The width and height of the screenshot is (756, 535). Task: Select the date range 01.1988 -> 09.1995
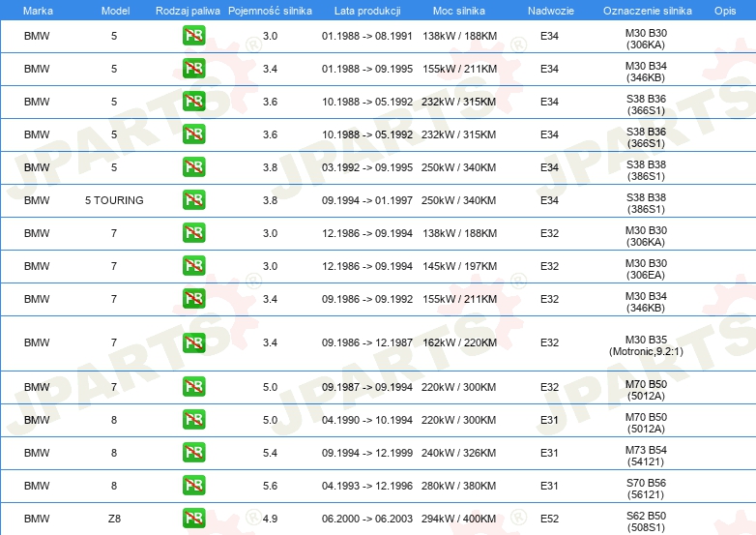point(367,69)
